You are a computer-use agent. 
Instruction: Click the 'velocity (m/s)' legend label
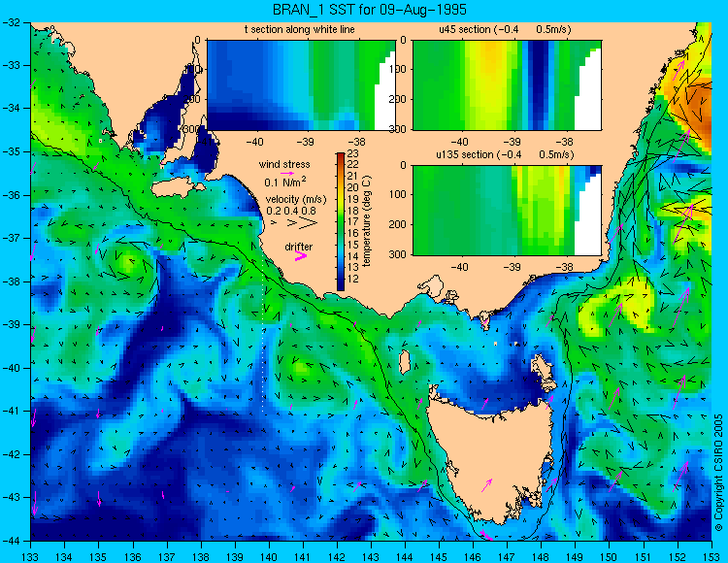click(296, 200)
